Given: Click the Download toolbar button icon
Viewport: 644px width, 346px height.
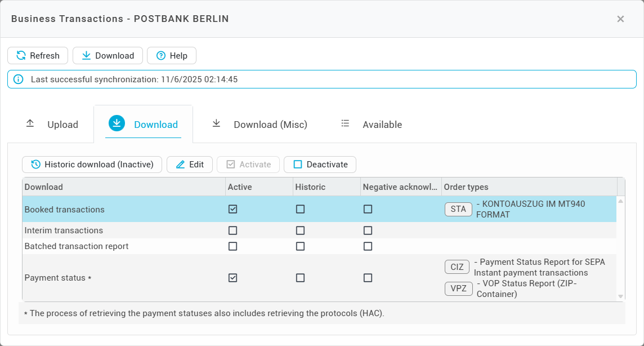Looking at the screenshot, I should [x=86, y=56].
